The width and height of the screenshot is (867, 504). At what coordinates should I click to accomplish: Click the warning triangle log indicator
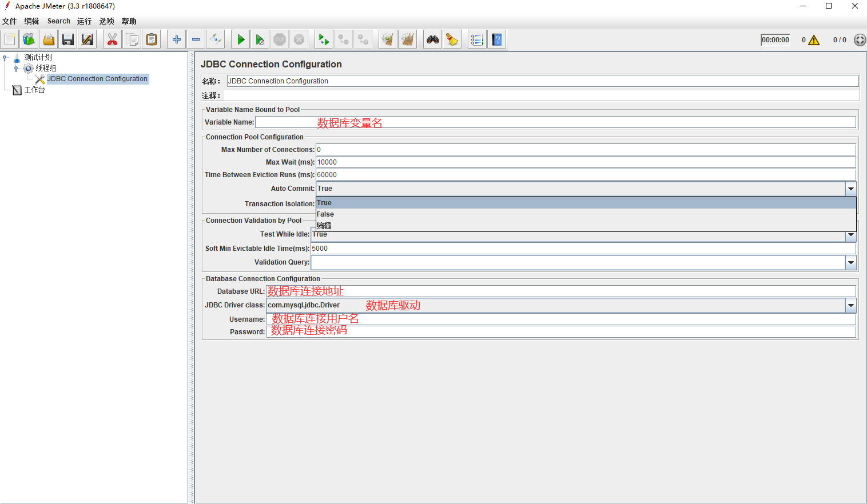(814, 40)
